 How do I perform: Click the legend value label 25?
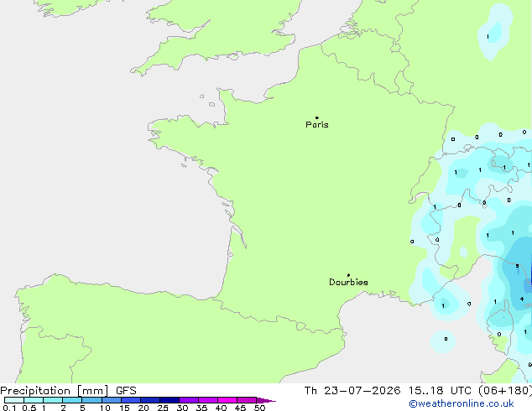pos(163,408)
